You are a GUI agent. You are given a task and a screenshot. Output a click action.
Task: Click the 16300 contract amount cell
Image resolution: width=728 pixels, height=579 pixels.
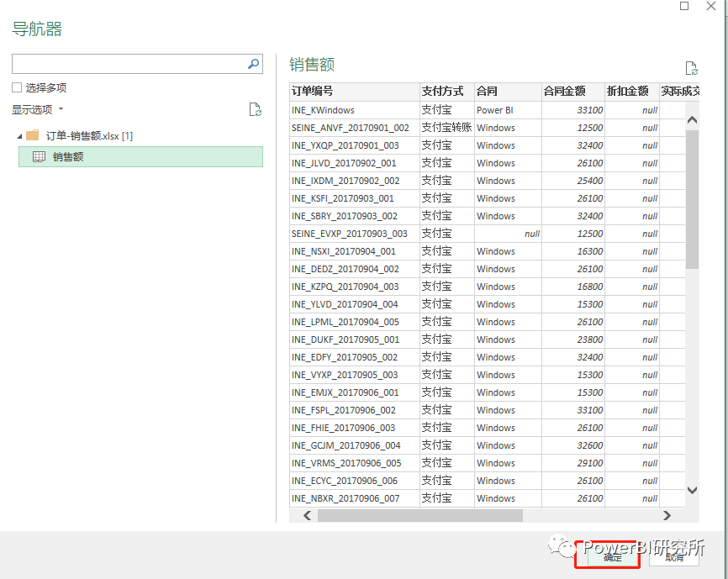(573, 251)
